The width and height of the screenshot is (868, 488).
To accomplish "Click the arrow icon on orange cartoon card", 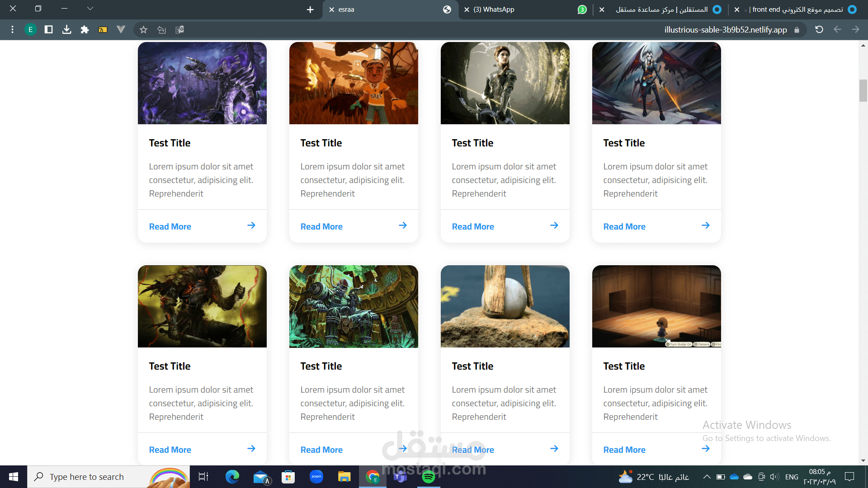I will click(x=403, y=225).
